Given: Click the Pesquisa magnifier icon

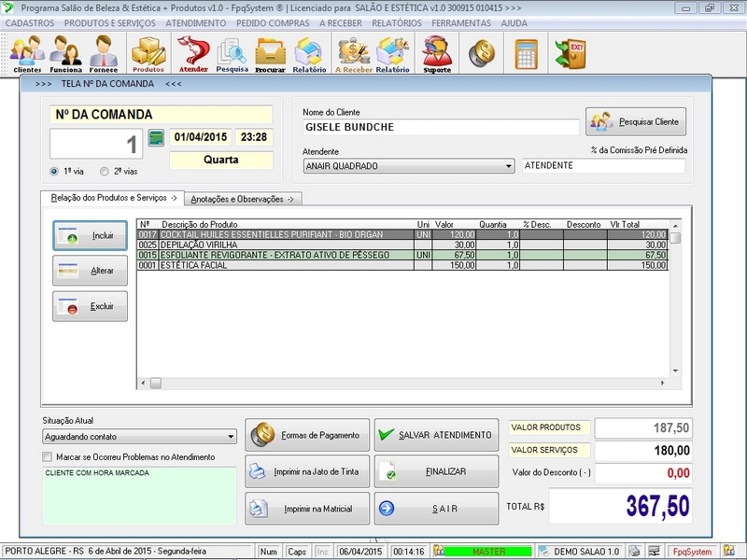Looking at the screenshot, I should click(232, 53).
